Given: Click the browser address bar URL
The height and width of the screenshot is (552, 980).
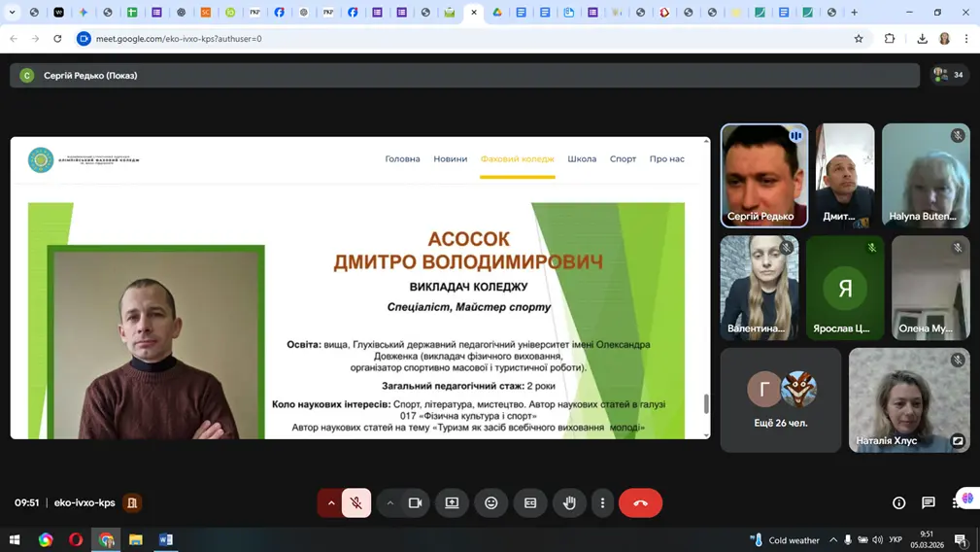Looking at the screenshot, I should [x=179, y=39].
